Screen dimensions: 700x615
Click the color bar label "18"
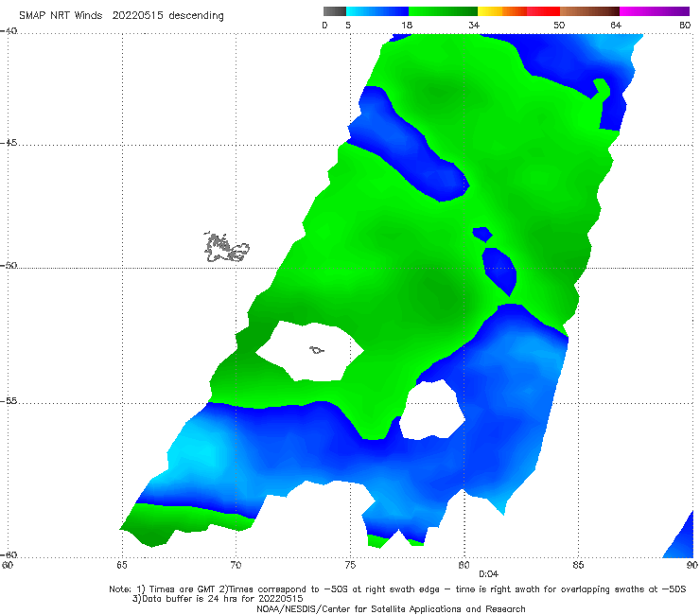407,25
